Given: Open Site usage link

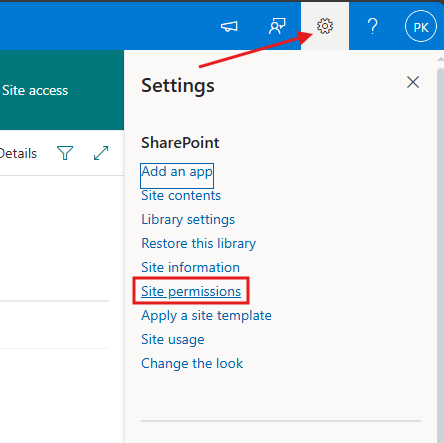Looking at the screenshot, I should coord(173,340).
